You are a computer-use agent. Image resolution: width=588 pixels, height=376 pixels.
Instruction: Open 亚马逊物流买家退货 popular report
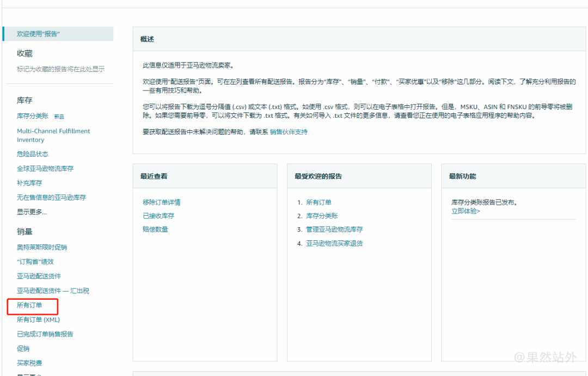pos(334,243)
